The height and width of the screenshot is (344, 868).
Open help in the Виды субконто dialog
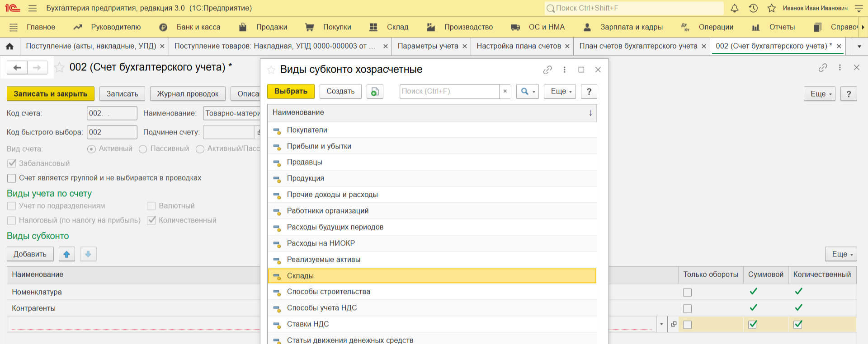click(589, 91)
